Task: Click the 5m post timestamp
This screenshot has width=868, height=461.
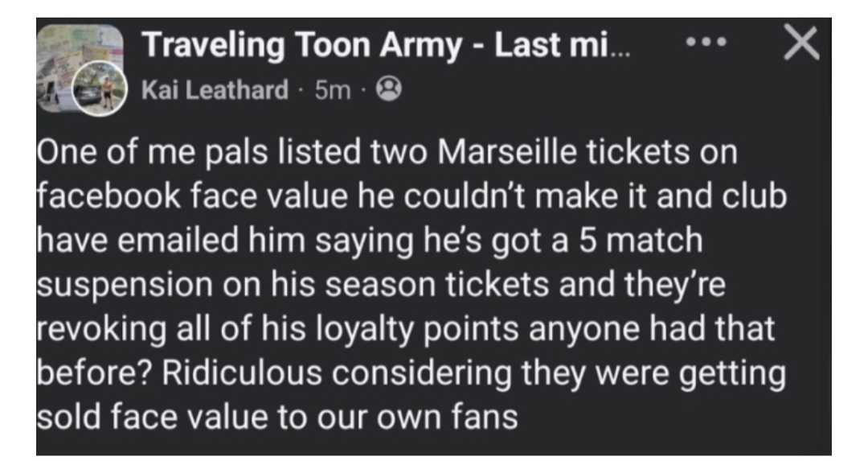Action: (x=331, y=91)
